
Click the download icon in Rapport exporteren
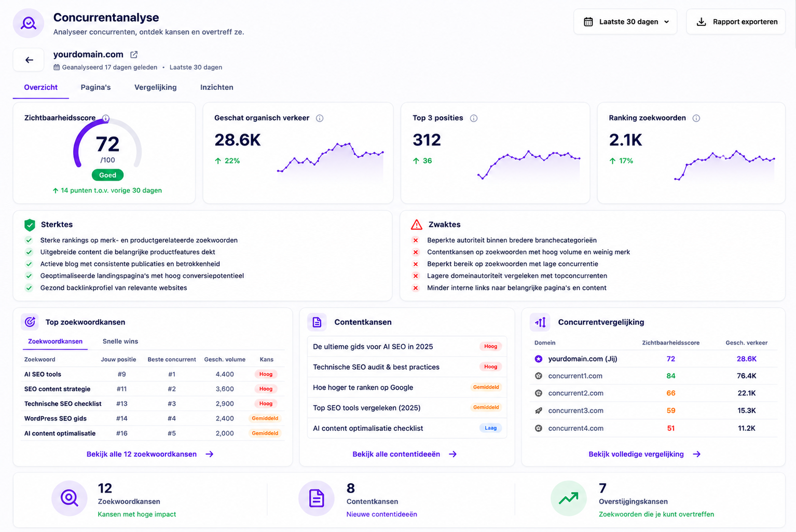click(701, 22)
